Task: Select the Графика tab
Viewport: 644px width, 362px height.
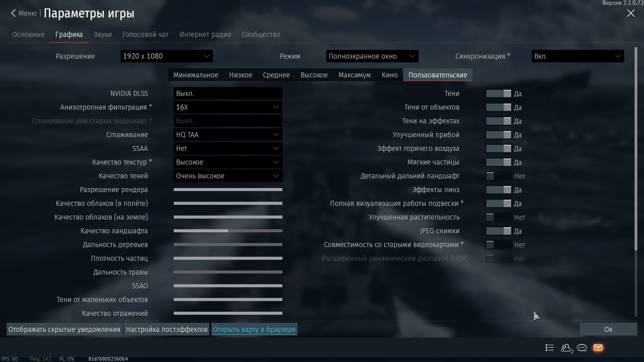Action: click(x=69, y=35)
